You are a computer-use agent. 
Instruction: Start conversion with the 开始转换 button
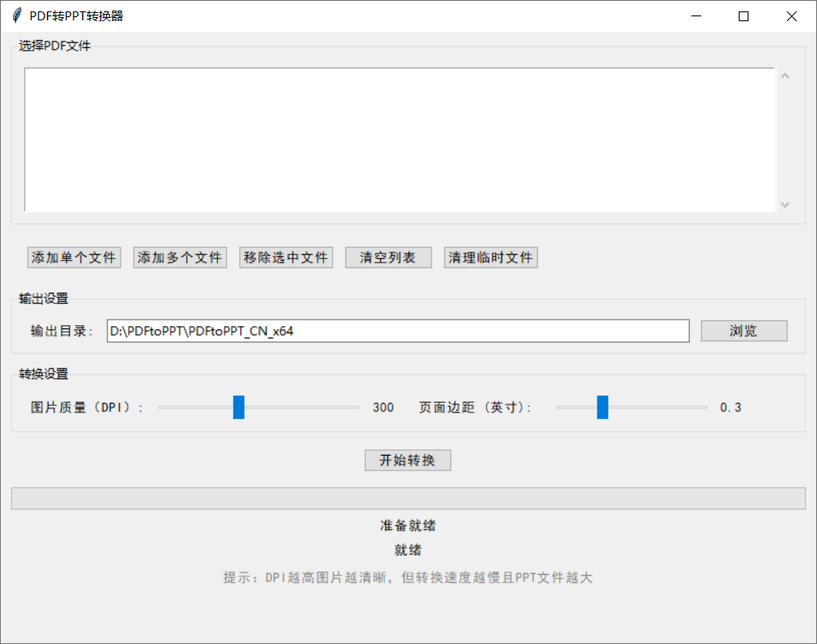[x=408, y=460]
